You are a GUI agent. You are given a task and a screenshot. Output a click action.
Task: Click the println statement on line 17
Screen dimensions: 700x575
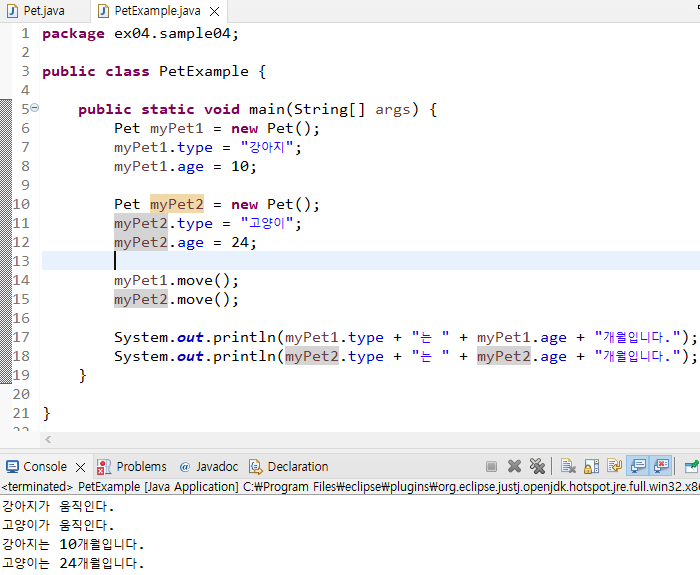tap(405, 338)
